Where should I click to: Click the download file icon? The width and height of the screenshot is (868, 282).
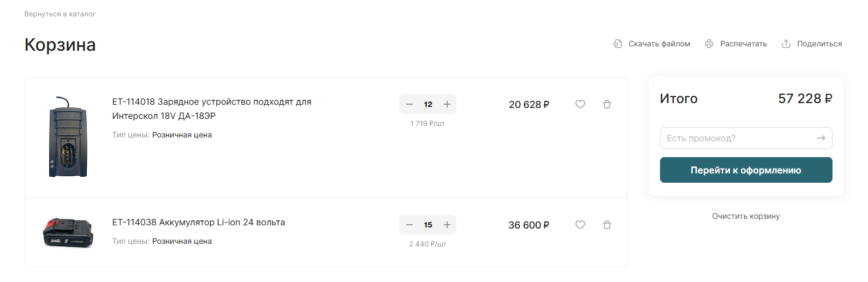[617, 44]
